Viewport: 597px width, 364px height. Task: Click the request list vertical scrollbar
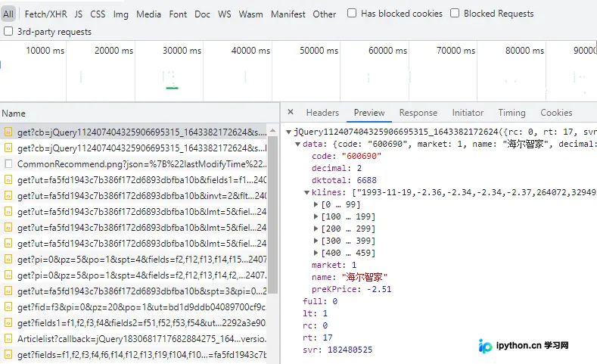tap(272, 215)
